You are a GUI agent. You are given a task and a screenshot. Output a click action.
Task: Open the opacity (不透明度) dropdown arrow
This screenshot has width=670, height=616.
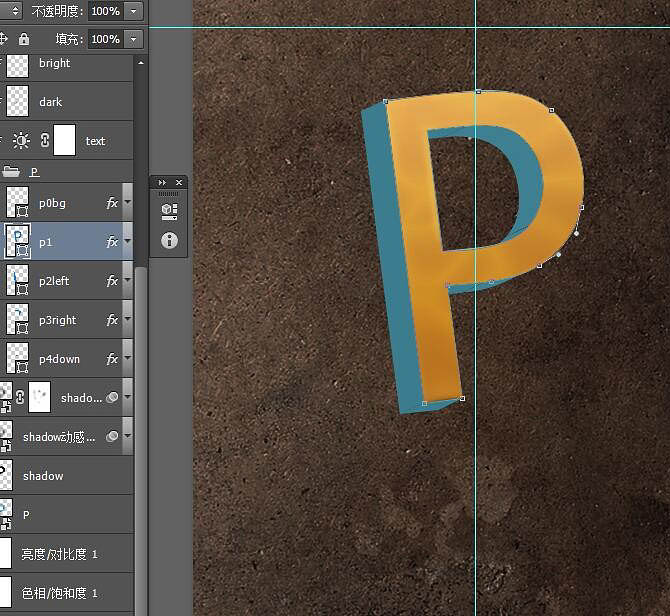click(135, 11)
